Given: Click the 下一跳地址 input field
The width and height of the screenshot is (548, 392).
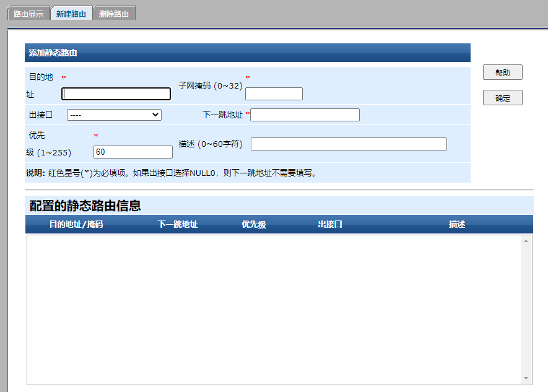Looking at the screenshot, I should (305, 115).
